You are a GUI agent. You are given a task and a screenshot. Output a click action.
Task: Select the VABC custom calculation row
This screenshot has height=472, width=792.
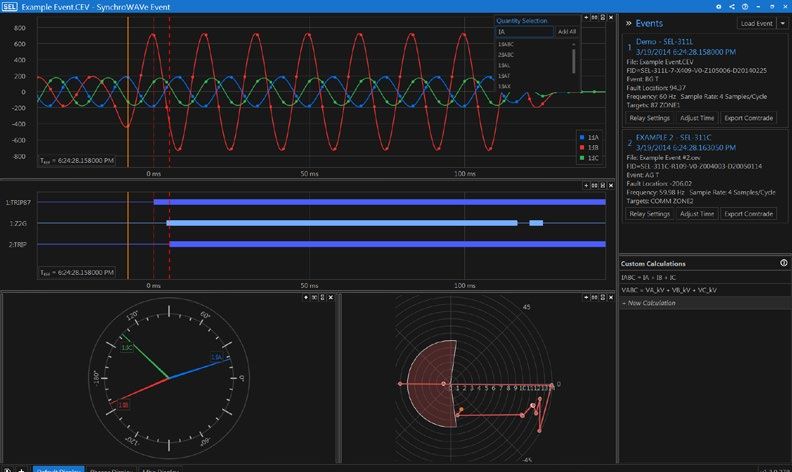[705, 290]
